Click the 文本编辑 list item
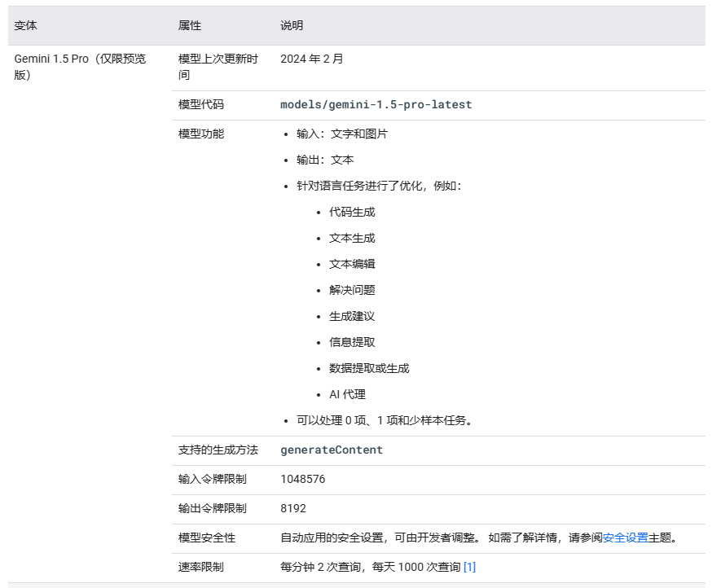 (x=352, y=264)
